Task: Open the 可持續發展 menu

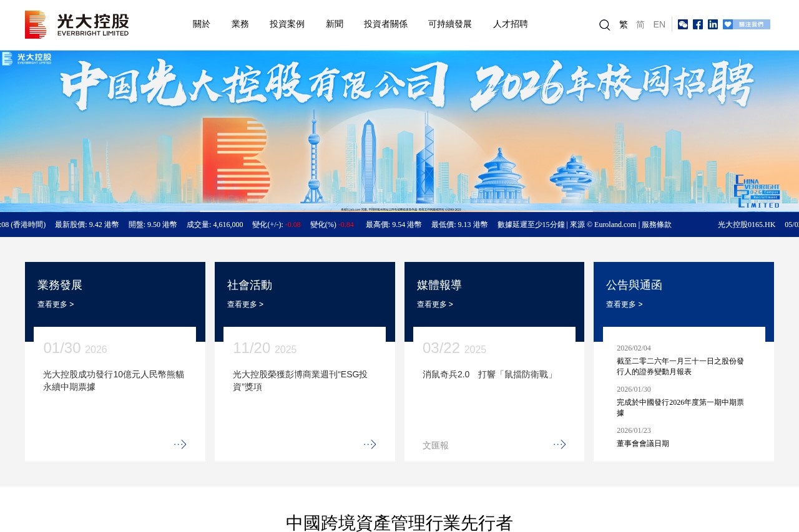Action: pyautogui.click(x=450, y=24)
